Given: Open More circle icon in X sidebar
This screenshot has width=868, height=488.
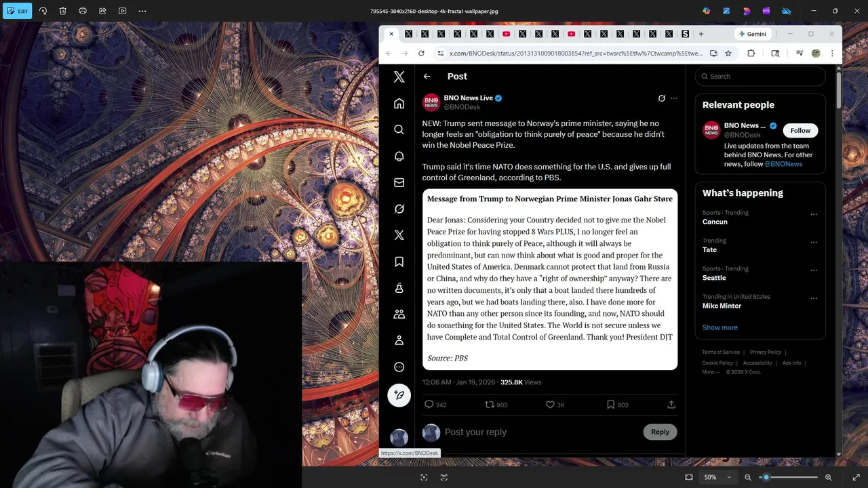Looking at the screenshot, I should (399, 367).
